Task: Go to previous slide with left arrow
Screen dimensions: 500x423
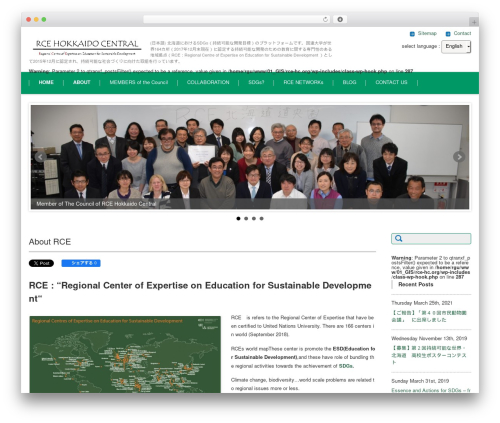Action: pyautogui.click(x=40, y=157)
